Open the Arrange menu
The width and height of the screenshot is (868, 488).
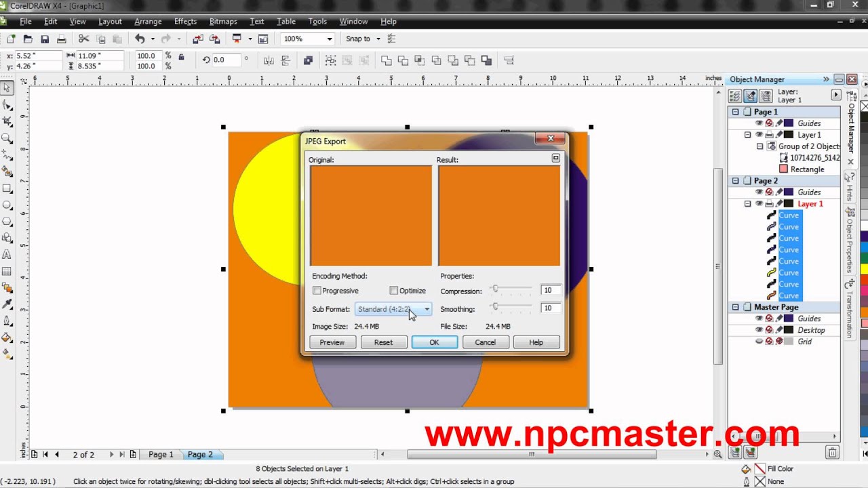tap(148, 22)
